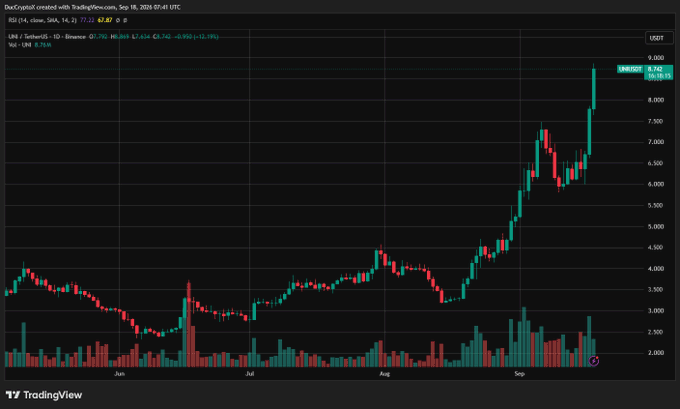This screenshot has height=409, width=680.
Task: Click the yellow RSI value 67.87
Action: 105,20
